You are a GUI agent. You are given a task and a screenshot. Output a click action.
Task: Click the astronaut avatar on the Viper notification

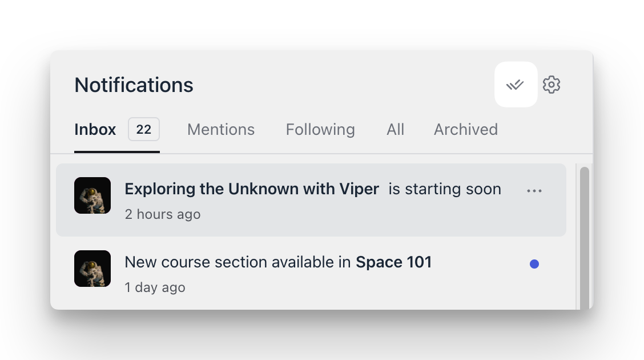pyautogui.click(x=92, y=195)
